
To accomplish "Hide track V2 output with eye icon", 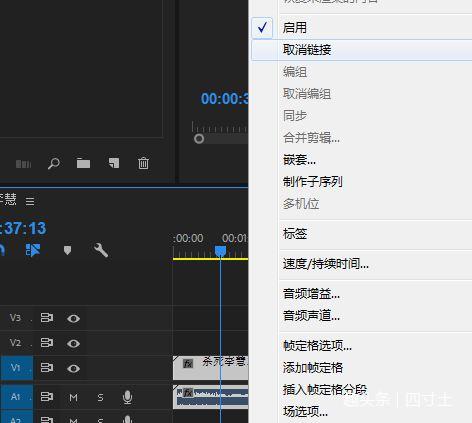I will (x=73, y=343).
